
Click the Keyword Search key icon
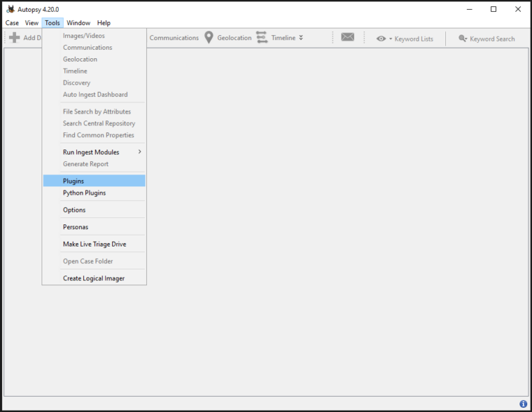click(x=463, y=39)
